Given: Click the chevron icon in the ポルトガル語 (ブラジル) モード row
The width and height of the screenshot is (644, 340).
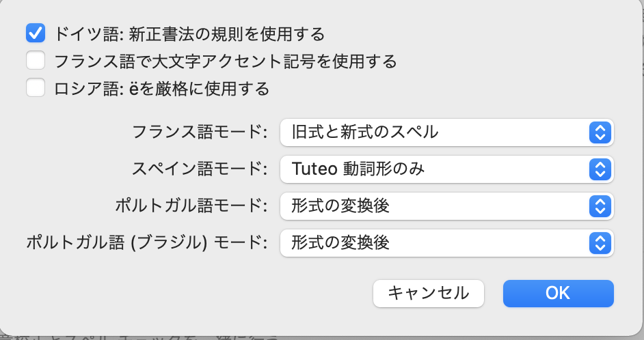Looking at the screenshot, I should [x=599, y=242].
